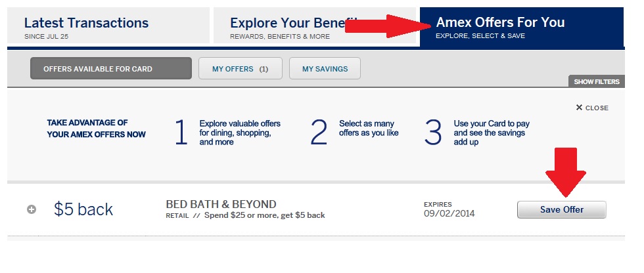Expand the Bed Bath & Beyond offer plus icon

pyautogui.click(x=32, y=209)
